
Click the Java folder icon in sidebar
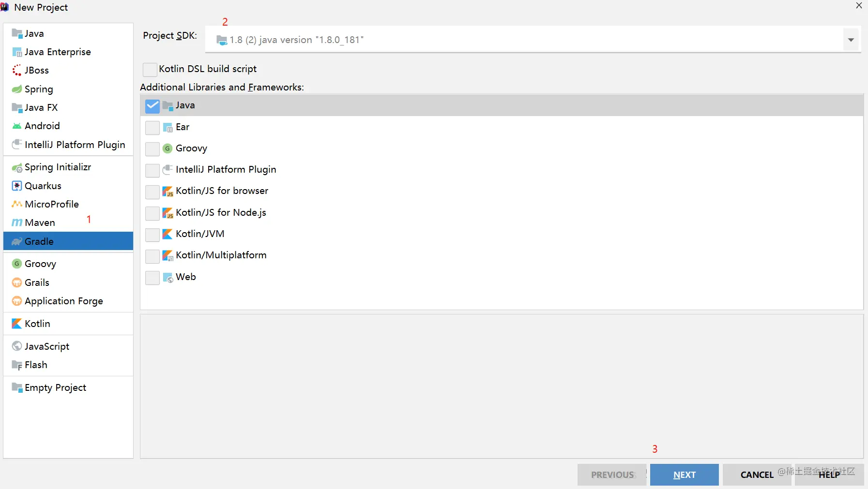coord(17,33)
